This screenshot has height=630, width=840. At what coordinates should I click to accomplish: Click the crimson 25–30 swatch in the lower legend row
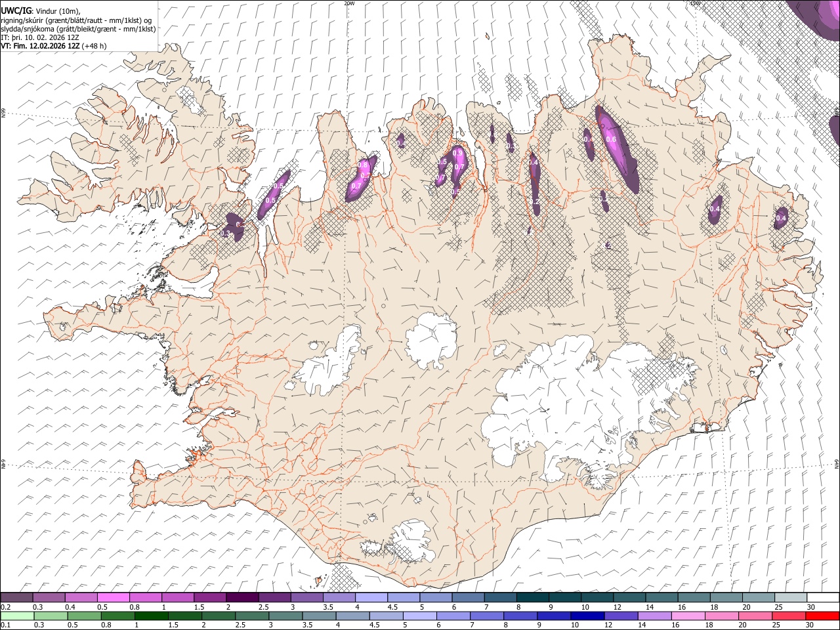[788, 616]
